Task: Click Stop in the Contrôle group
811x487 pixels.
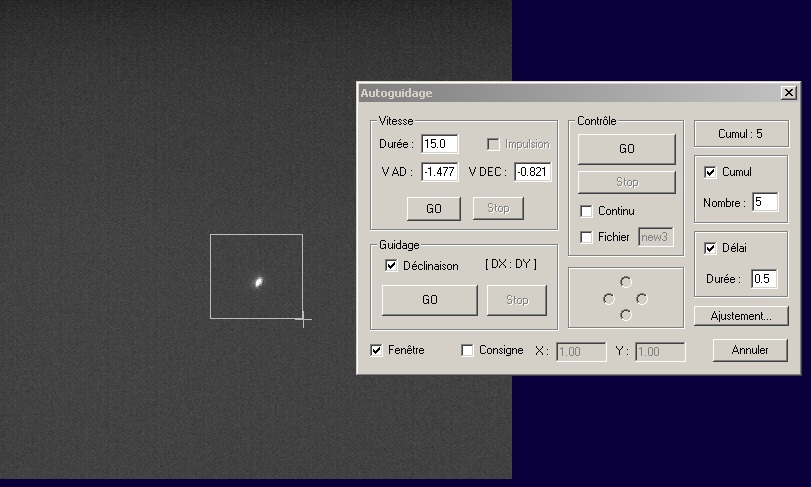Action: point(626,182)
